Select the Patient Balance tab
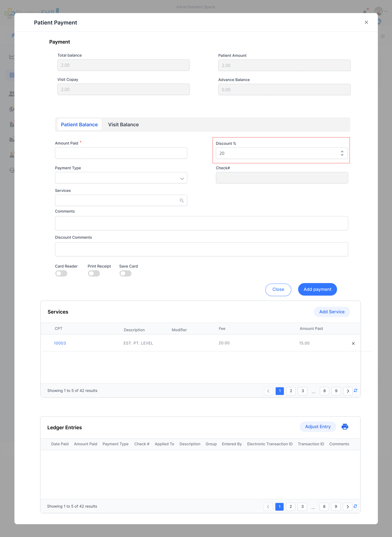The image size is (392, 537). [79, 124]
